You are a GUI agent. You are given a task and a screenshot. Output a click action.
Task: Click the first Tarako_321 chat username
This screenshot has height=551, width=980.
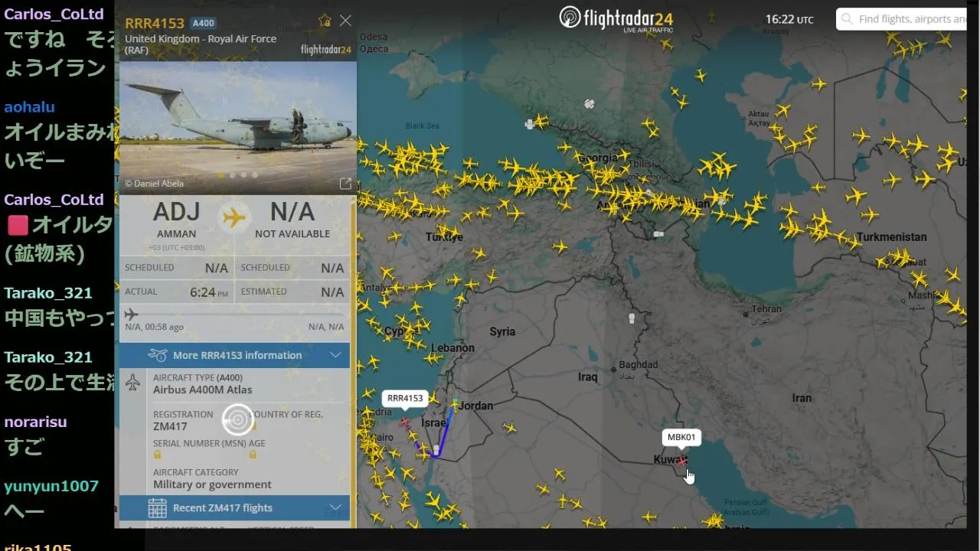[48, 292]
